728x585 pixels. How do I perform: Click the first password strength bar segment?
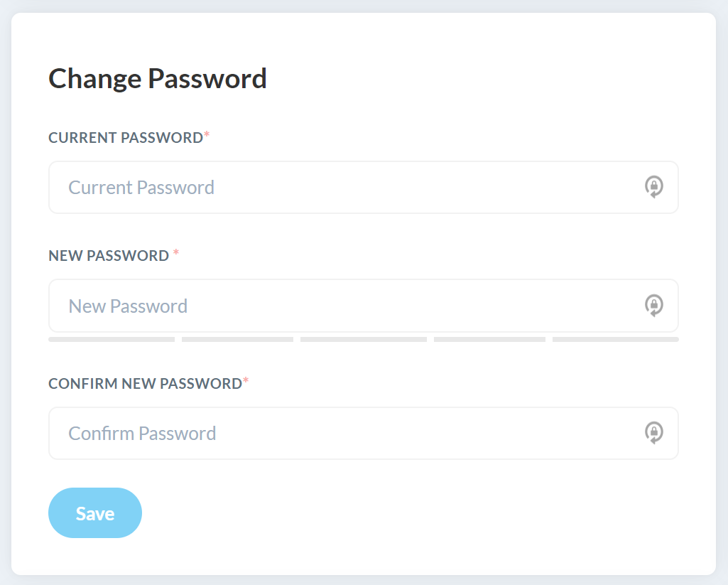click(x=112, y=340)
